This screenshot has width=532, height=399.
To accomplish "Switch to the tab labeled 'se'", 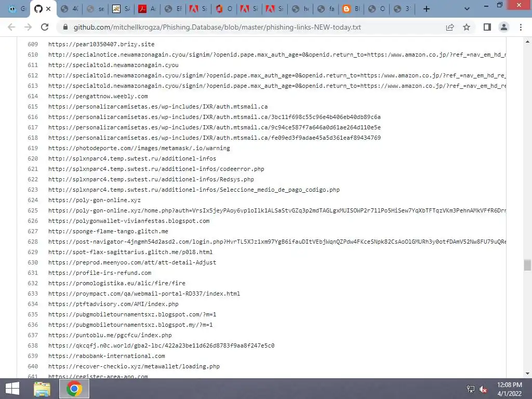I will pos(95,9).
